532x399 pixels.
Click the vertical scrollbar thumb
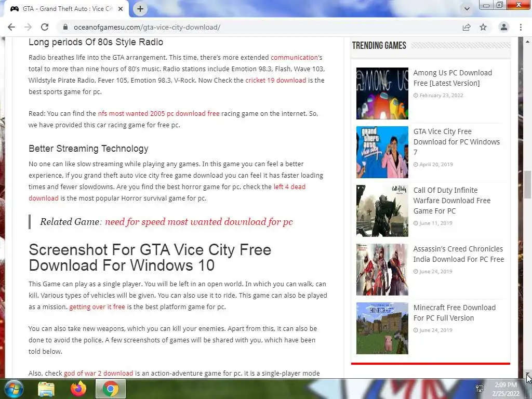(527, 184)
